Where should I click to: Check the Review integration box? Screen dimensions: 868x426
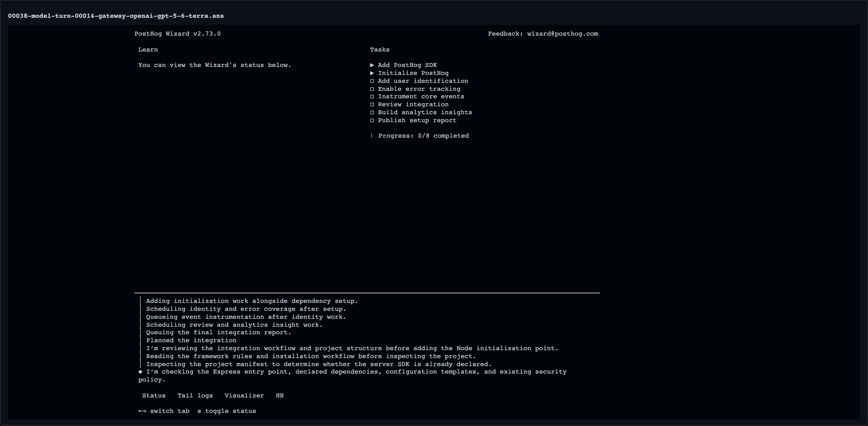[372, 105]
